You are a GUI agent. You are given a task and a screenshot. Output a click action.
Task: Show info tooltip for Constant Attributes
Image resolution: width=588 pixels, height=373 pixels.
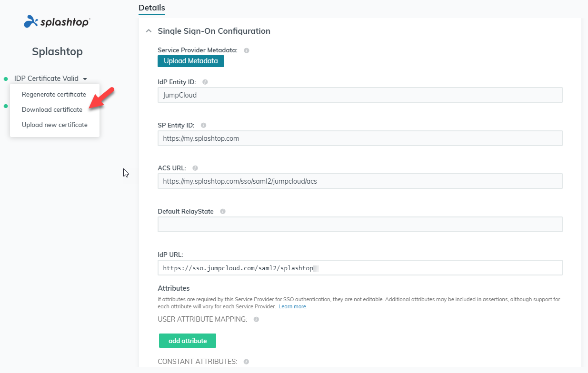(246, 362)
